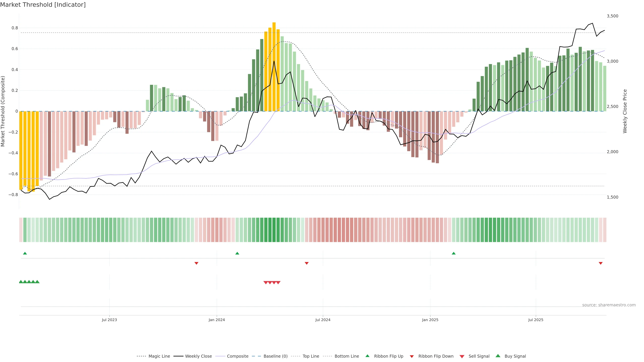Toggle the Bottom Line legend entry
This screenshot has height=362, width=644.
click(x=346, y=356)
